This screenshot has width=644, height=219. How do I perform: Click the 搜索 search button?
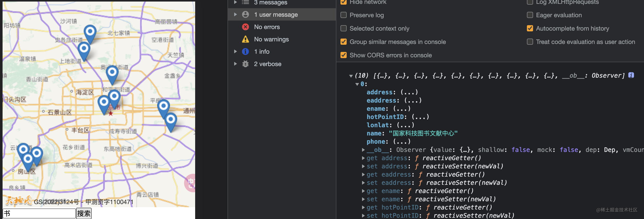coord(84,213)
